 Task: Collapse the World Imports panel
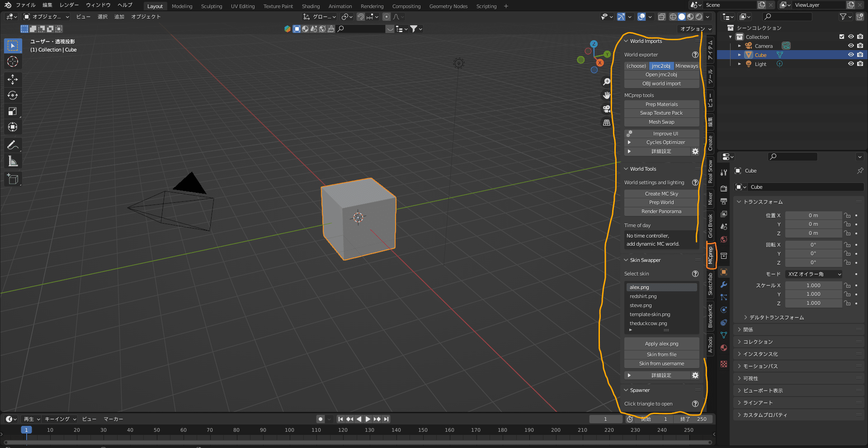[626, 41]
